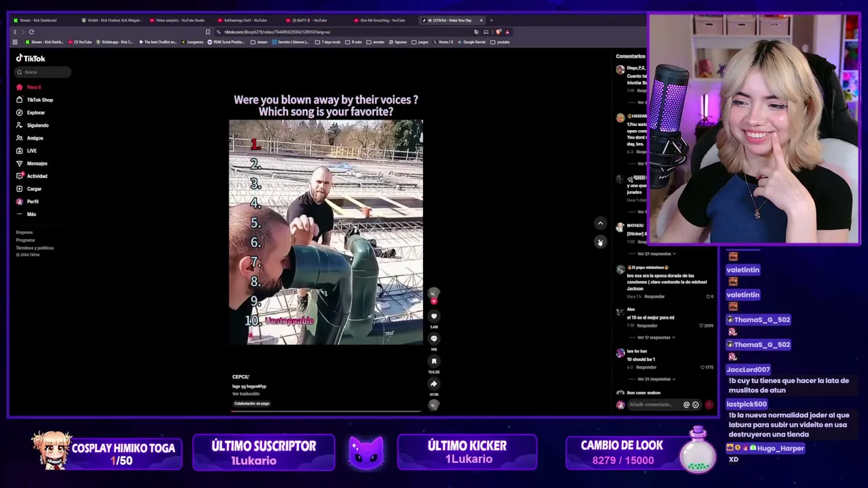Screen dimensions: 868x488
Task: Go to previous video arrow
Action: point(600,223)
